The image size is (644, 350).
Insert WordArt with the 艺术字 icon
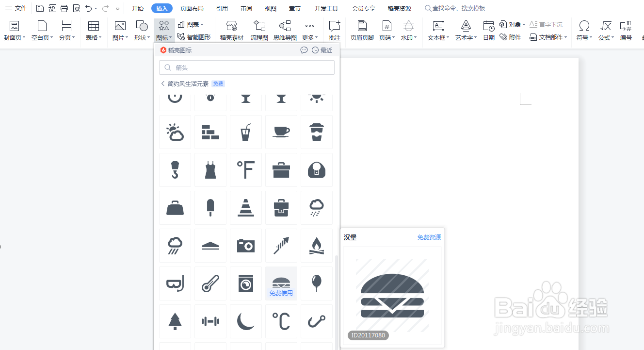pos(464,30)
